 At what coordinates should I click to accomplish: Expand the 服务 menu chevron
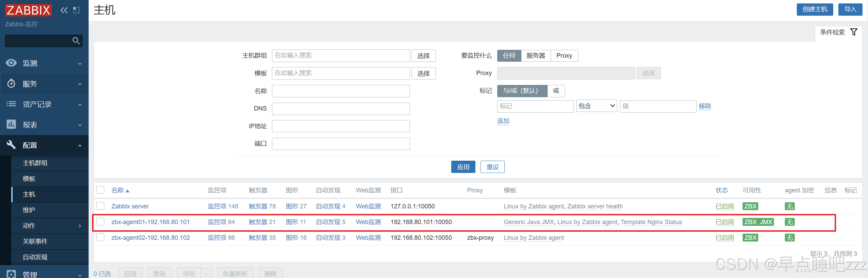click(x=80, y=84)
